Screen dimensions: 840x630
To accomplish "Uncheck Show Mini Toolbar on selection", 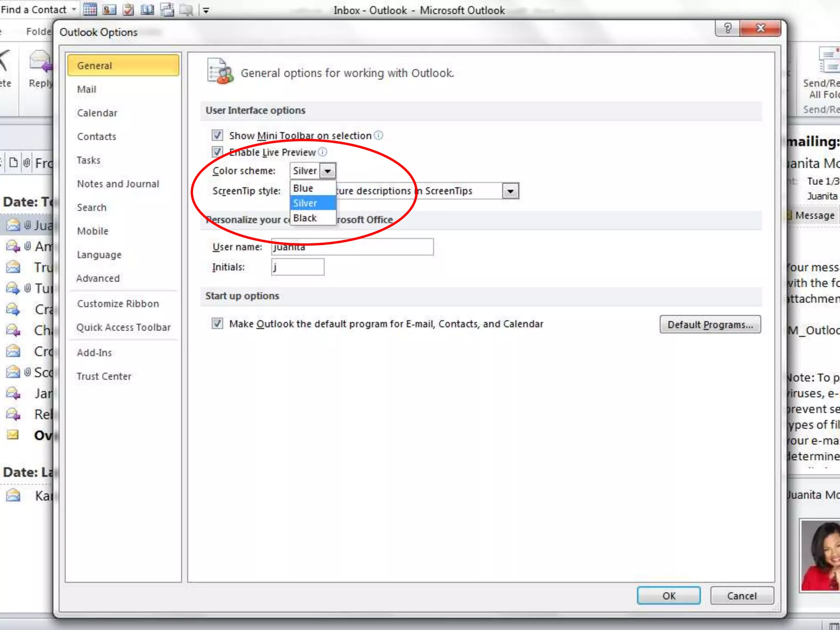I will (x=217, y=135).
